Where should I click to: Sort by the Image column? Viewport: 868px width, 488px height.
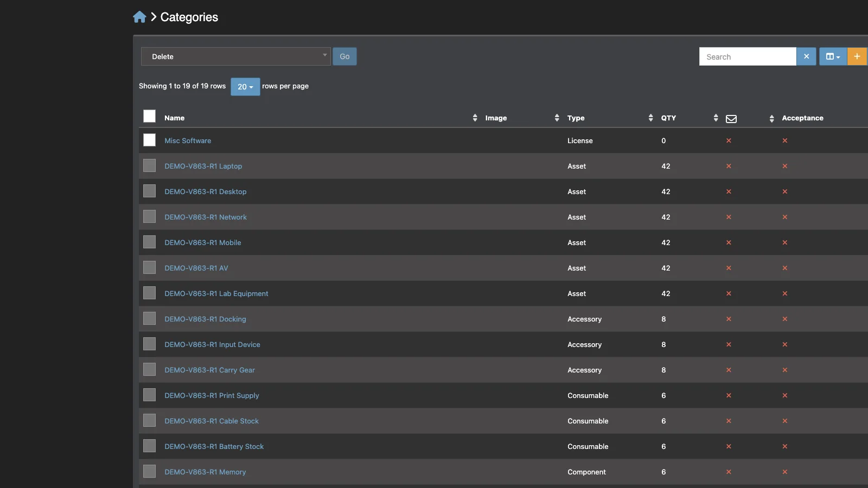tap(496, 118)
